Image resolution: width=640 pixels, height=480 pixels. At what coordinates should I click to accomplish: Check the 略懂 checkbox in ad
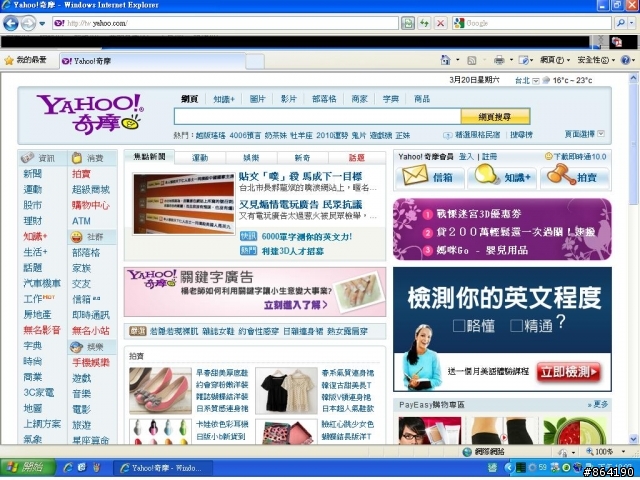pyautogui.click(x=459, y=326)
